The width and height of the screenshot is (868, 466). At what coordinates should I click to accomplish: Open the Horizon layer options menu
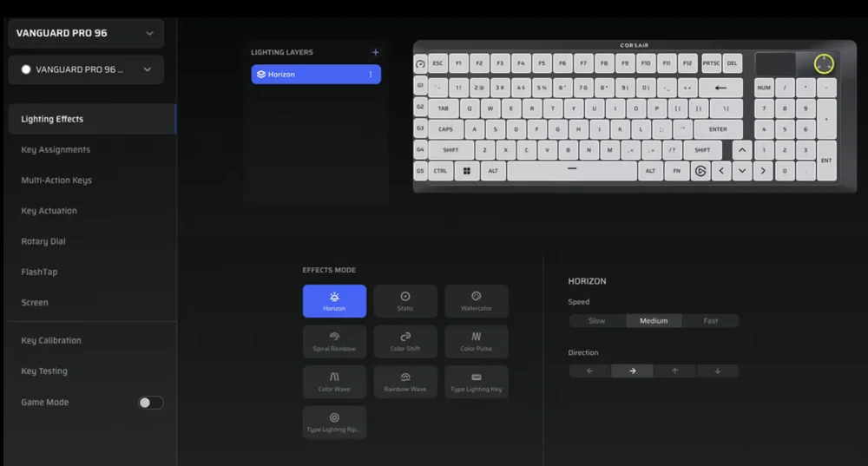(371, 75)
